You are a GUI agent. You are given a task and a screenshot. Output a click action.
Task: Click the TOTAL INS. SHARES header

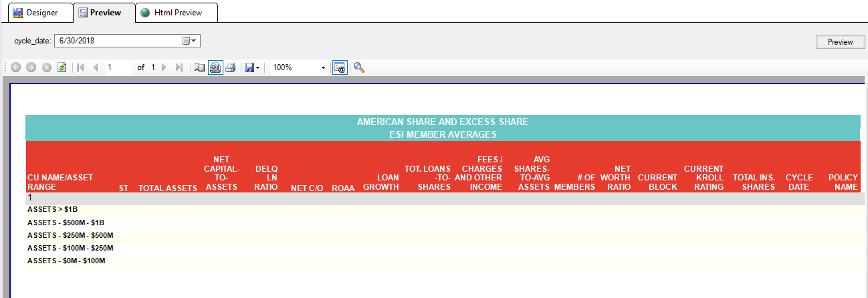point(754,182)
